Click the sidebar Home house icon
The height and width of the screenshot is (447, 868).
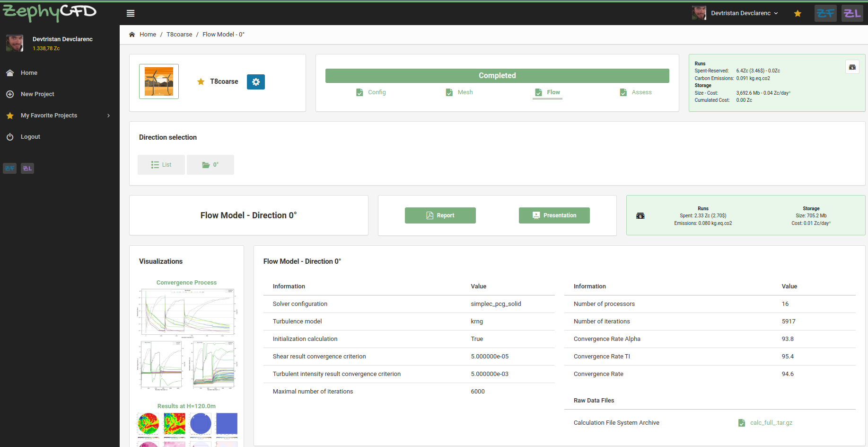point(10,73)
